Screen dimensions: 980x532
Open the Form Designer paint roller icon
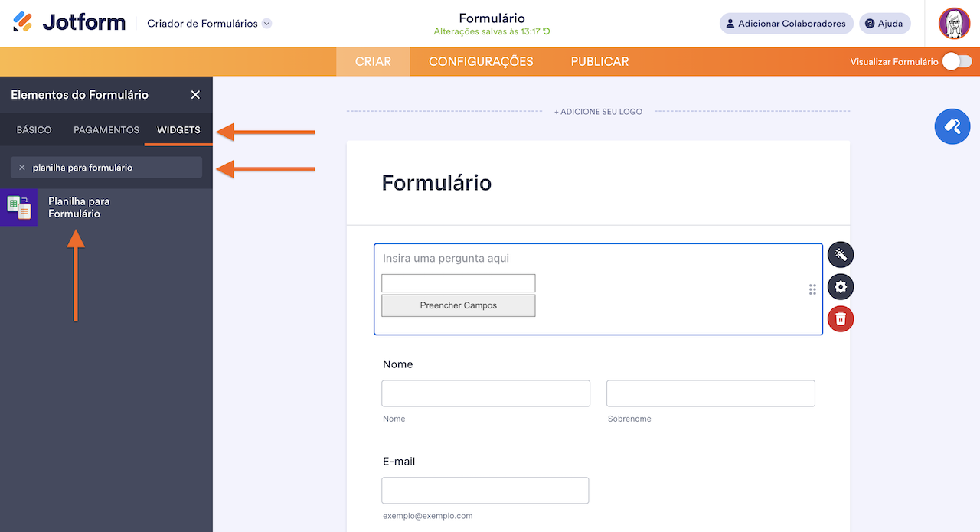(952, 126)
